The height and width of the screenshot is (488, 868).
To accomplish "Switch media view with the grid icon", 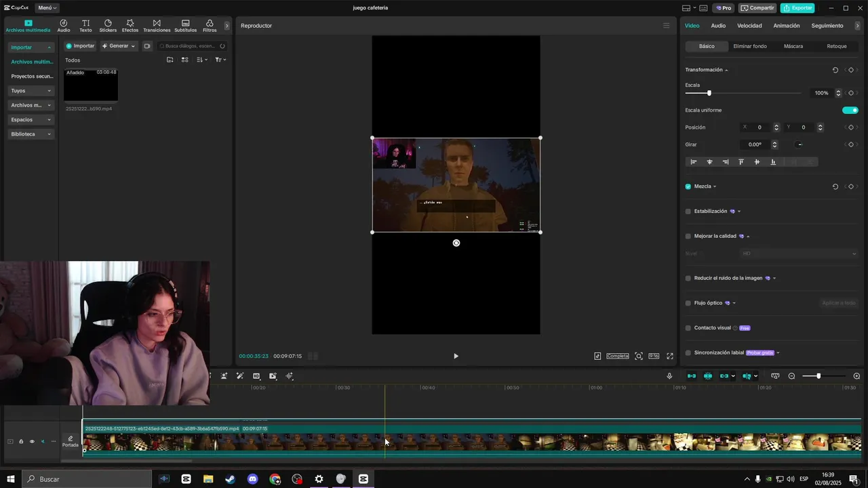I will click(x=185, y=60).
